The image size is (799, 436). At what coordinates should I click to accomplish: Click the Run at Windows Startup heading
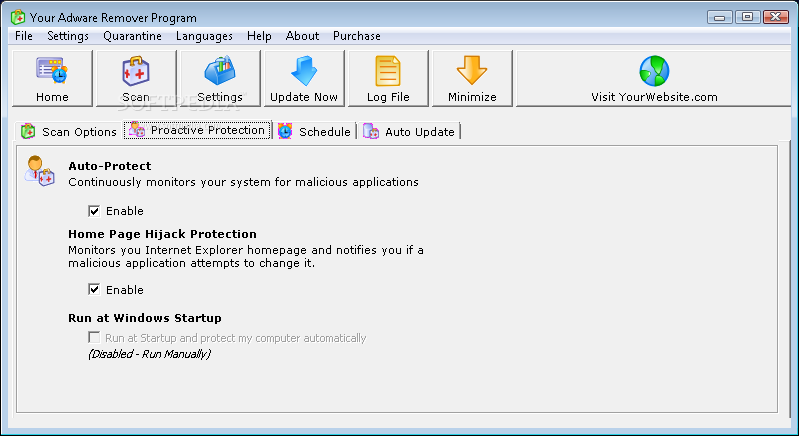(145, 318)
